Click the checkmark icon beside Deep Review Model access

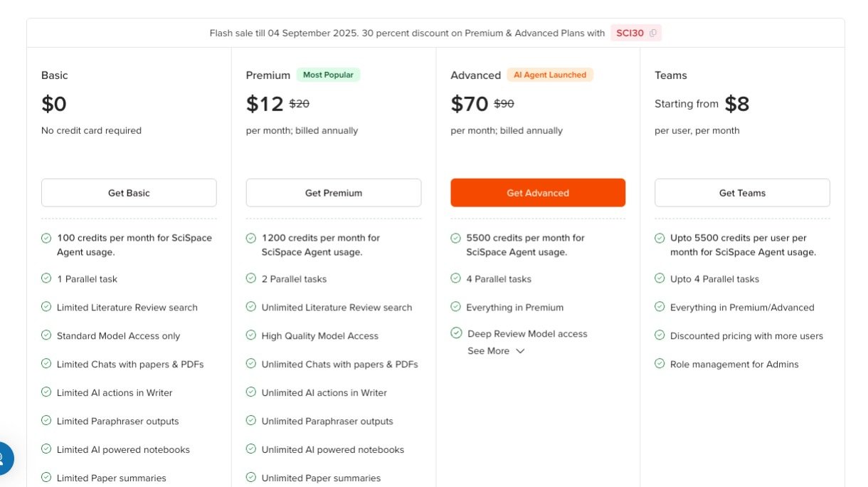click(x=457, y=332)
